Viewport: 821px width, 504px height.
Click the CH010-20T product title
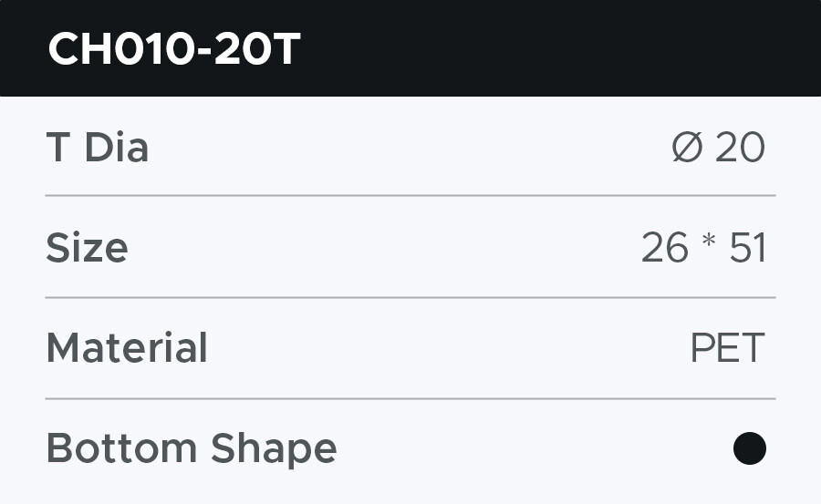pos(173,49)
